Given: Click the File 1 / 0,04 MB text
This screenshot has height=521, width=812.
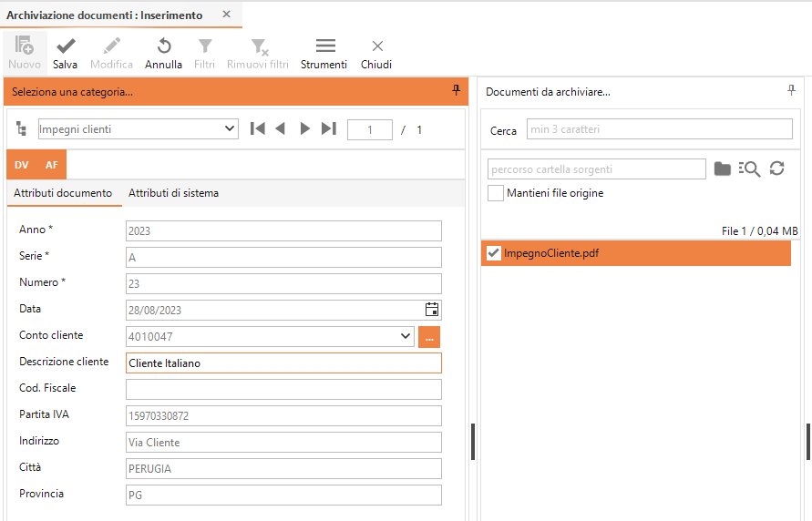Looking at the screenshot, I should coord(760,230).
